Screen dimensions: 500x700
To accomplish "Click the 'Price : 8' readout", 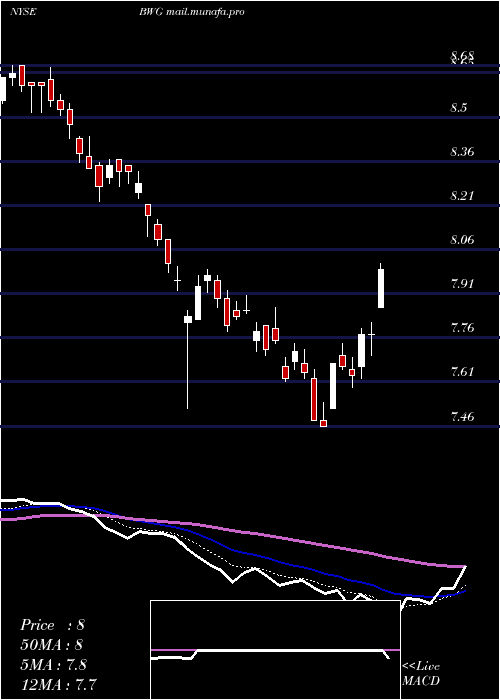I will coord(52,625).
